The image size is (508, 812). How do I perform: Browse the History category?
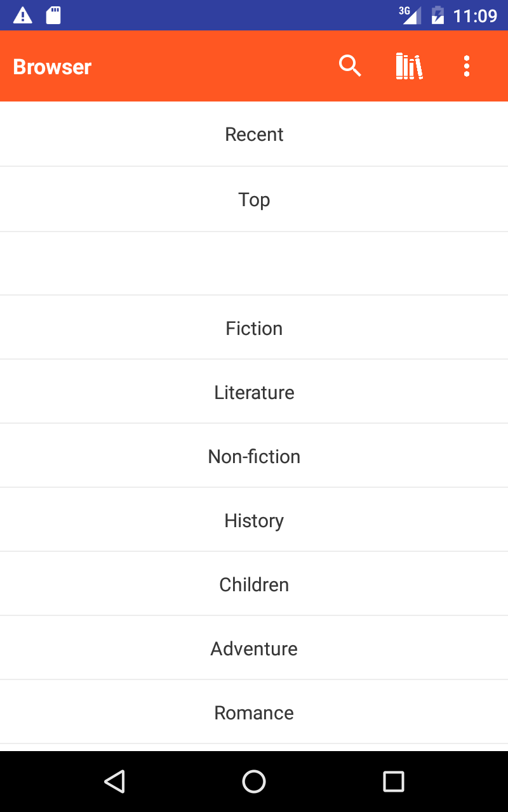(x=254, y=520)
